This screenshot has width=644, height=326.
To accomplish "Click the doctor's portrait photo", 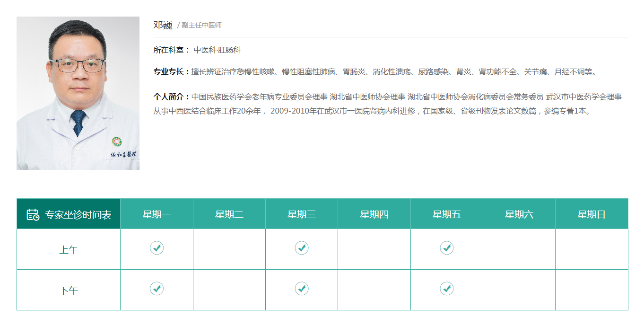I will [x=78, y=93].
